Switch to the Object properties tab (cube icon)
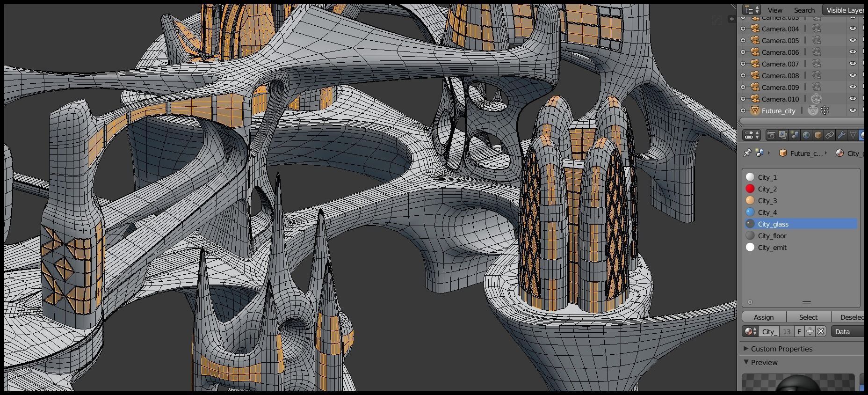 tap(818, 135)
